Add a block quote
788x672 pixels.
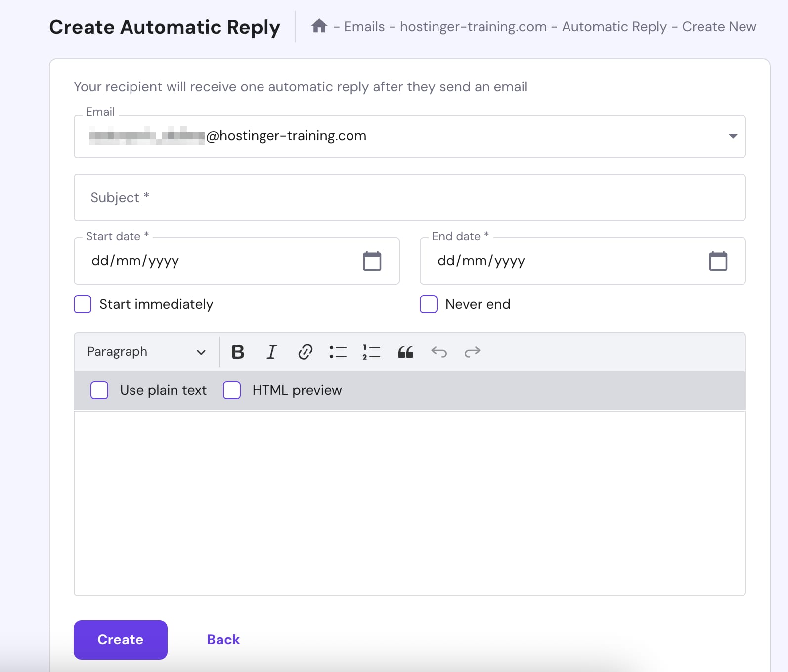(405, 352)
